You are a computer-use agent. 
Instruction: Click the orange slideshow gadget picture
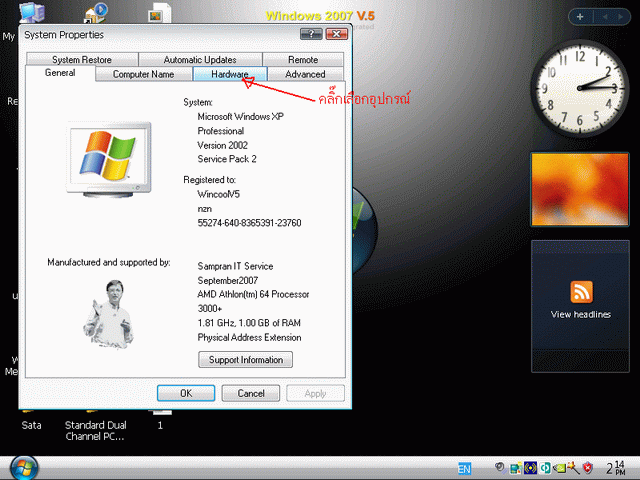pos(580,189)
